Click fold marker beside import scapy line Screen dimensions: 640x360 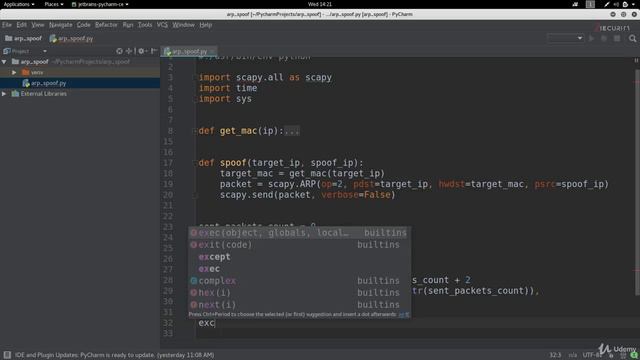[x=195, y=78]
